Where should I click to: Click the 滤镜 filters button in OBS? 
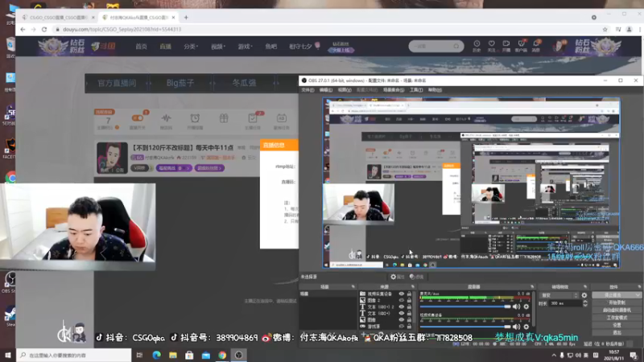(x=416, y=277)
